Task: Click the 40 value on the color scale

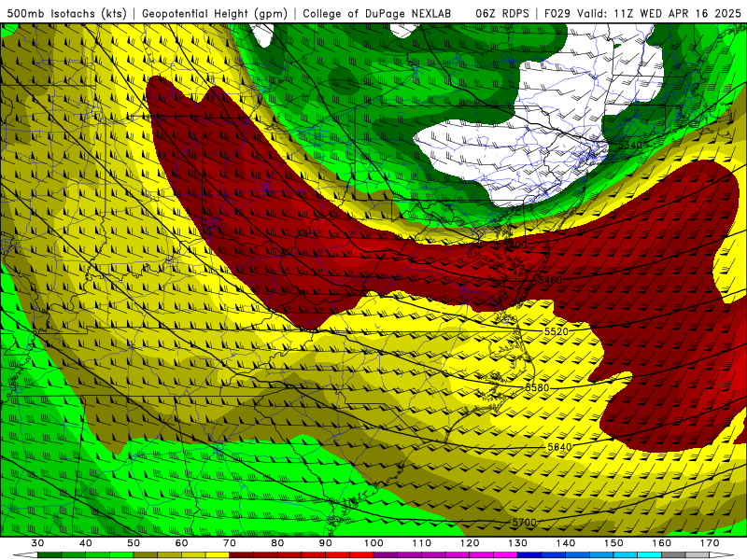Action: coord(86,543)
